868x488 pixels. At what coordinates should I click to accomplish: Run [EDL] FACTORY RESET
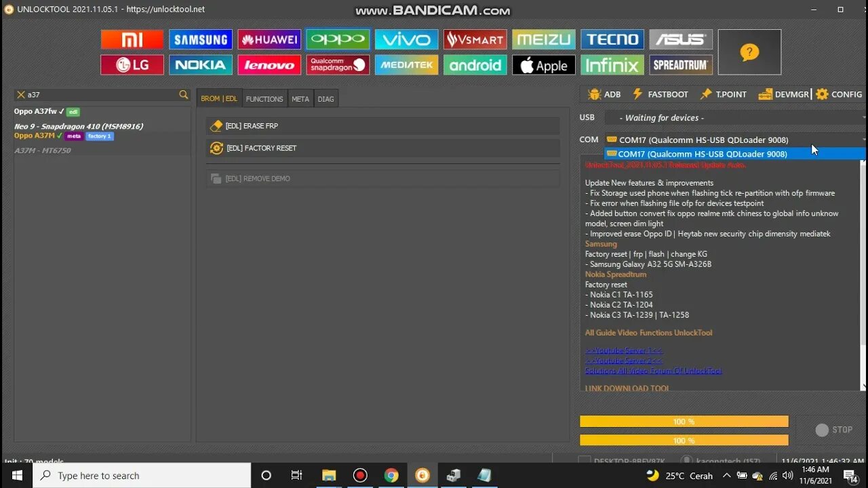[x=383, y=148]
